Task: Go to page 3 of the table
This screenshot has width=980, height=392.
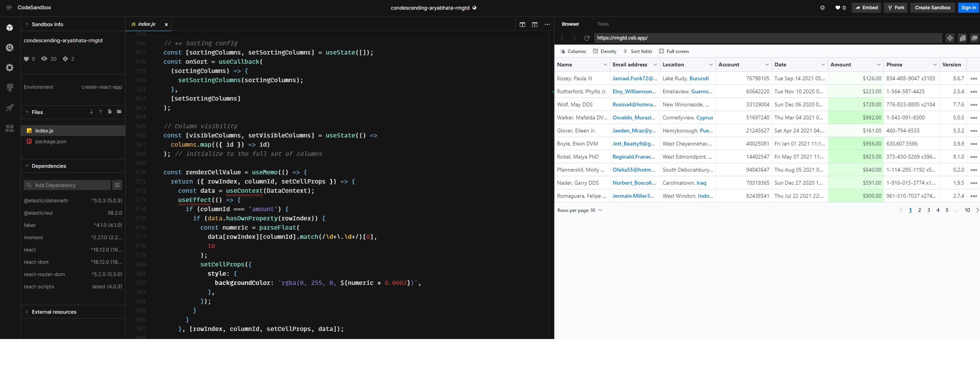Action: pos(928,210)
